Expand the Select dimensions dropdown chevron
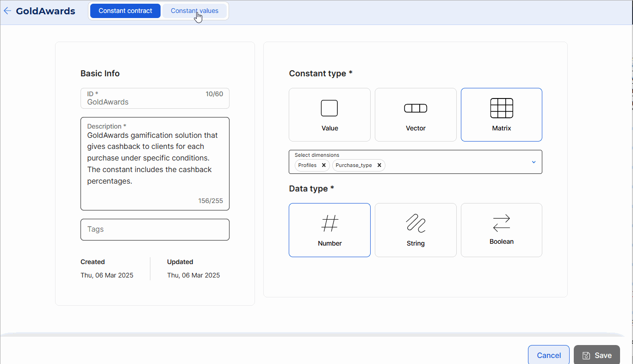The width and height of the screenshot is (633, 364). [534, 162]
